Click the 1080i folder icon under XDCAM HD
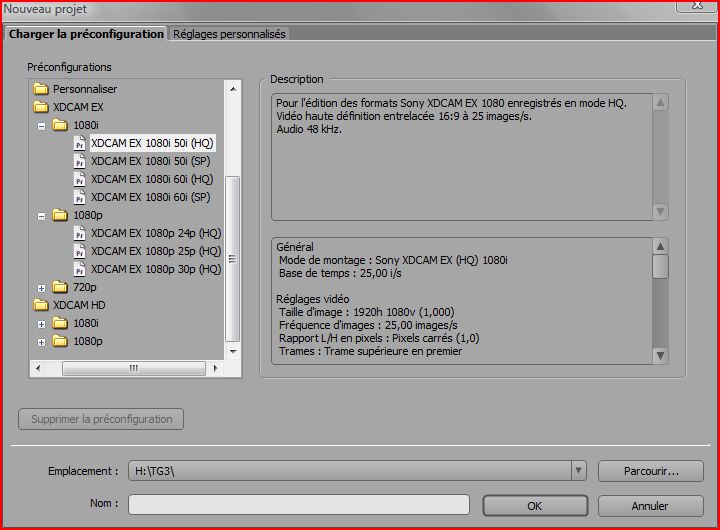Image resolution: width=720 pixels, height=530 pixels. (60, 323)
